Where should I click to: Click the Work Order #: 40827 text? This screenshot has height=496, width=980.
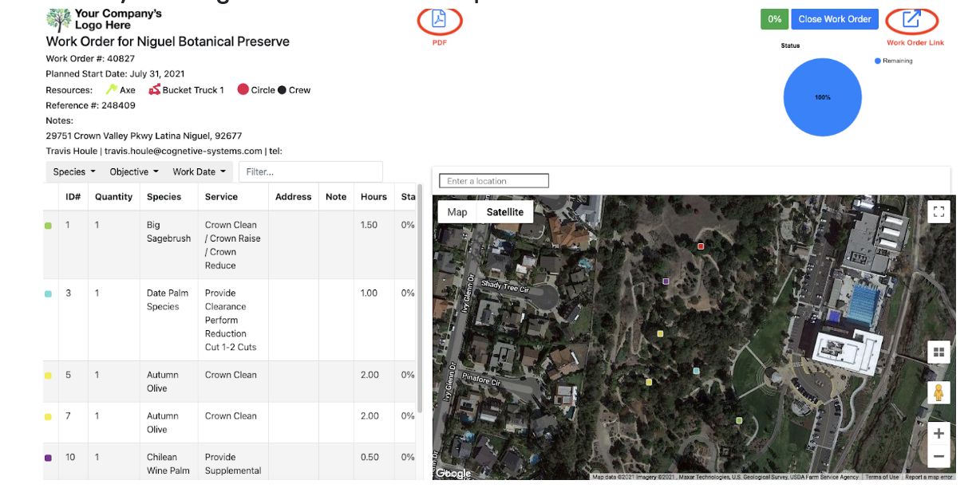pyautogui.click(x=90, y=59)
